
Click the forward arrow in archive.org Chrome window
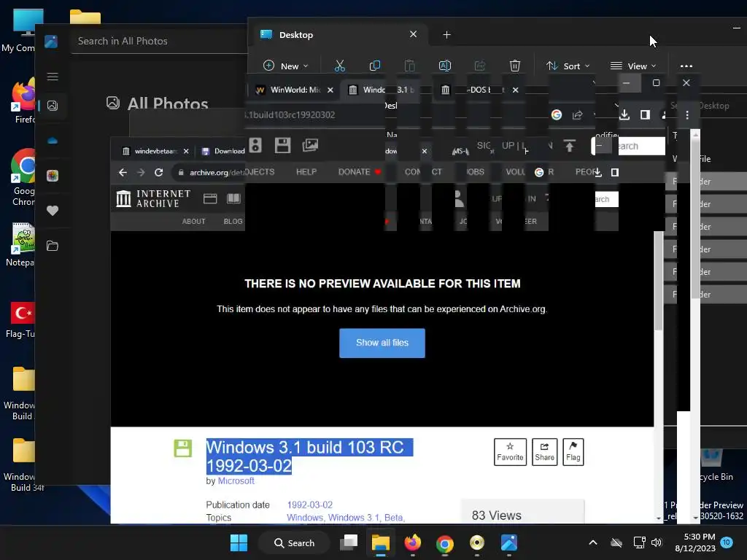tap(141, 172)
